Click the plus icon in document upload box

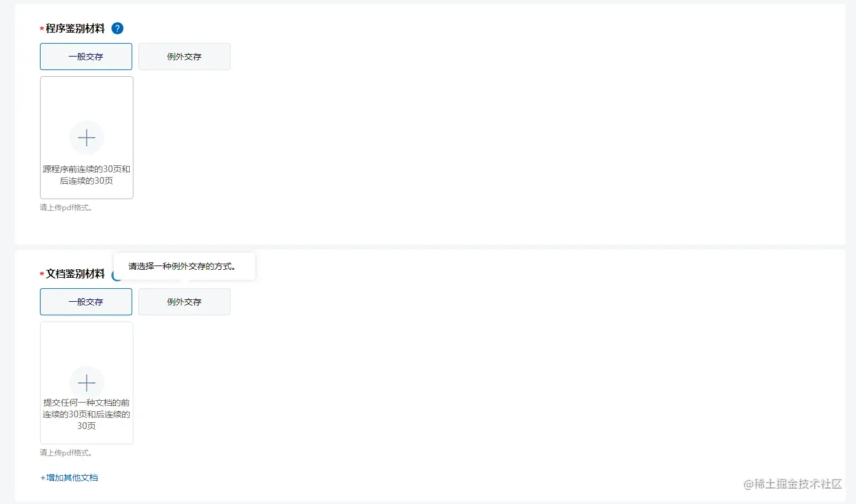[87, 384]
